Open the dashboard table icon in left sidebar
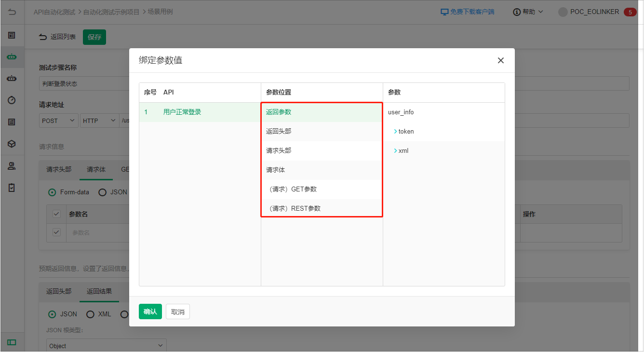This screenshot has width=644, height=352. coord(12,35)
